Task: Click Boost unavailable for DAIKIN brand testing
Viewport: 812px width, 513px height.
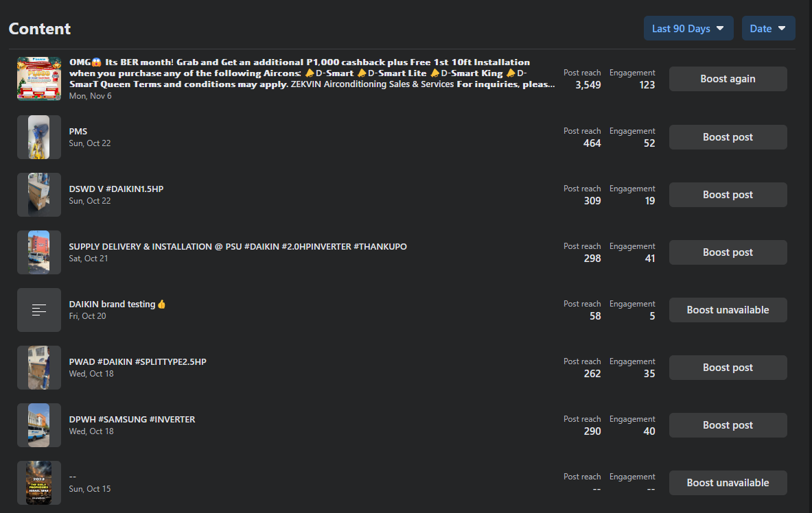Action: coord(728,310)
